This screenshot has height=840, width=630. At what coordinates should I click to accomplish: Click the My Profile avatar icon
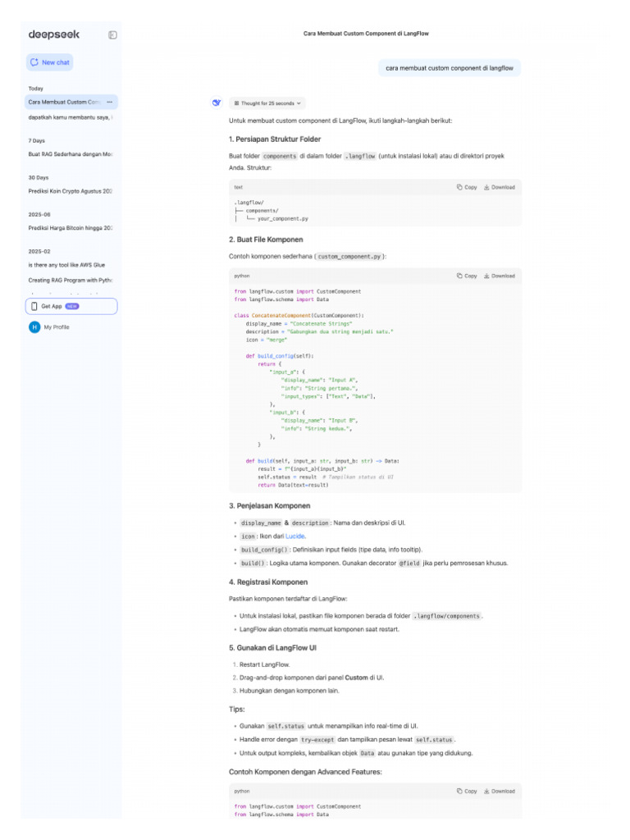point(34,326)
